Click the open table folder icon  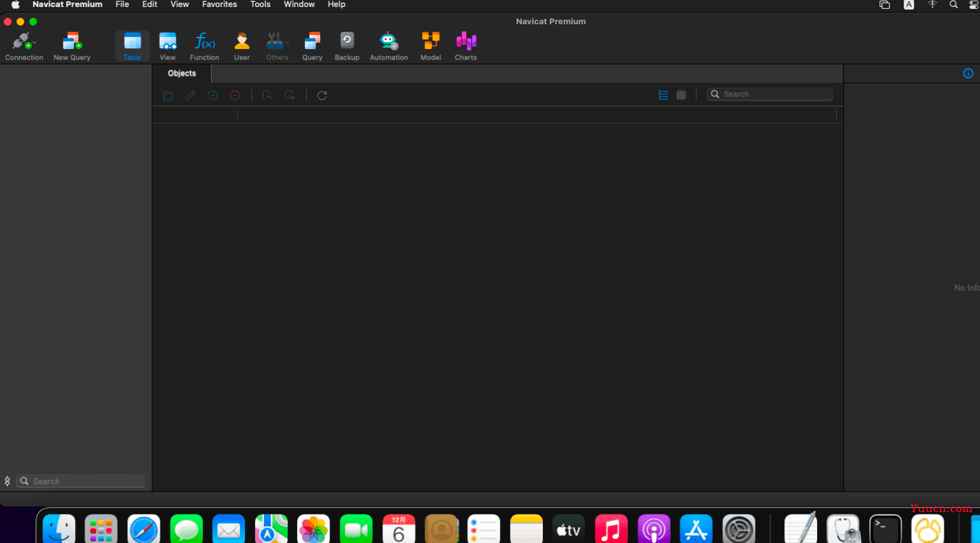(x=168, y=95)
